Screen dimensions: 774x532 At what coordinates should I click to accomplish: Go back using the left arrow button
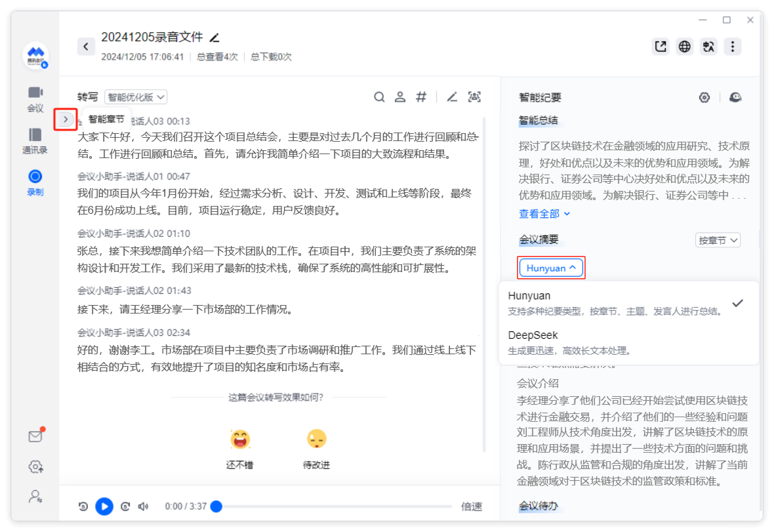point(86,46)
